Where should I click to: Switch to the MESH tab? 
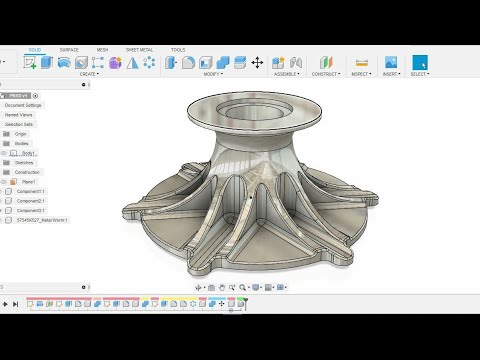[102, 50]
